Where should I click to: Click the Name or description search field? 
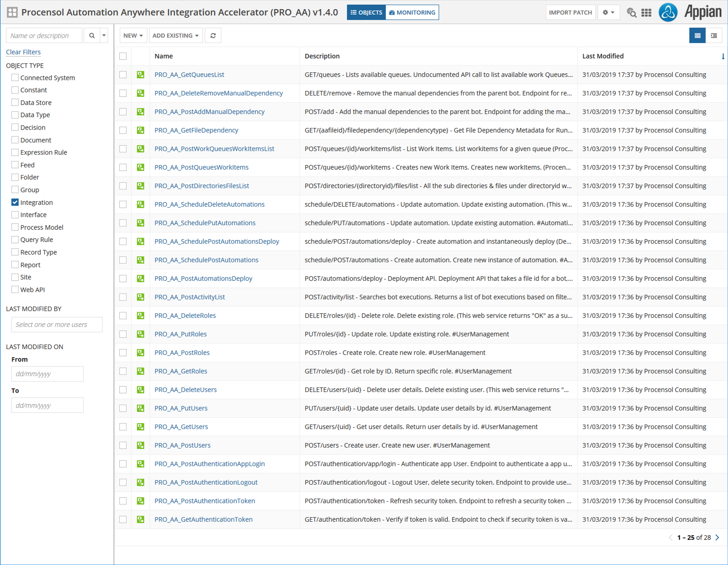click(44, 35)
